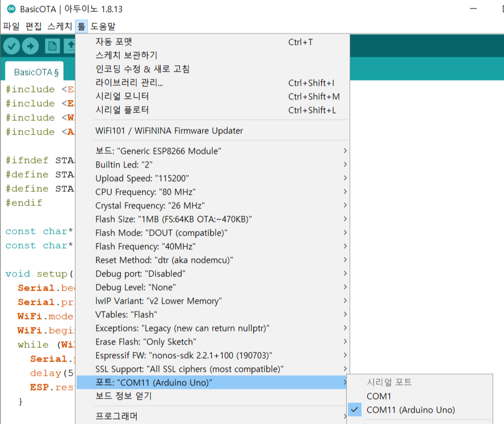Viewport: 504px width, 424px height.
Task: Expand CPU Frequency: "80 MHz" submenu
Action: [212, 192]
